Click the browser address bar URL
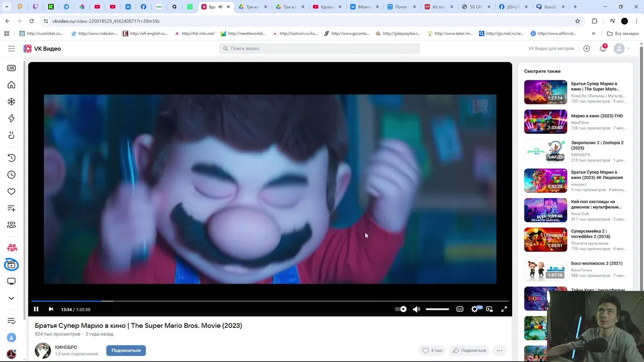 [x=106, y=21]
